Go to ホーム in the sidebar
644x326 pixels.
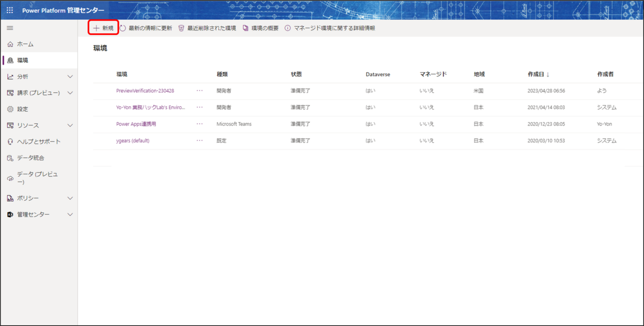(x=39, y=44)
